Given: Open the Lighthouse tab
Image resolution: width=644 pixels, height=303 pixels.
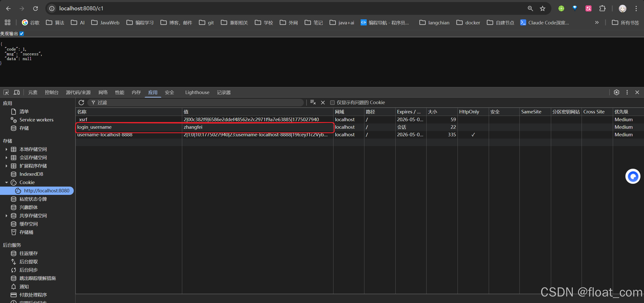Looking at the screenshot, I should coord(197,92).
